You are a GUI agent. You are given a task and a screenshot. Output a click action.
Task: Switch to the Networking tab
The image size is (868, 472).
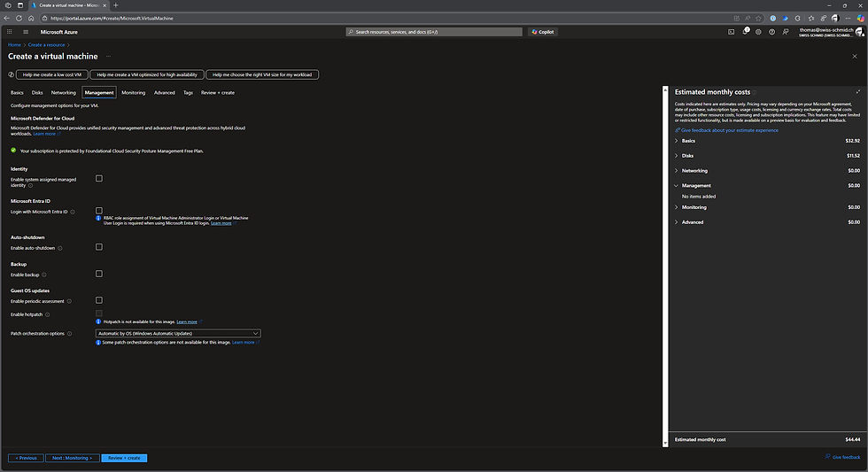point(64,93)
